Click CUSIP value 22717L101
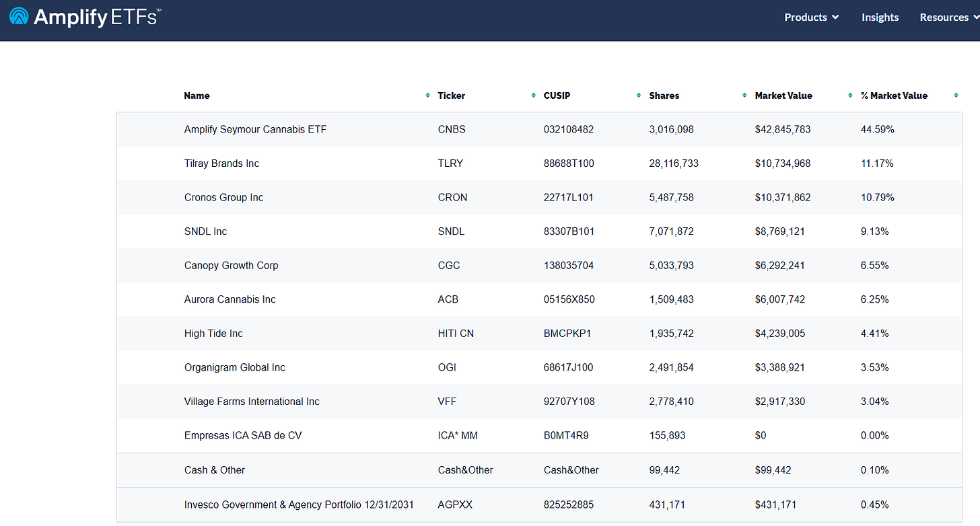Viewport: 980px width, 526px height. (x=569, y=198)
